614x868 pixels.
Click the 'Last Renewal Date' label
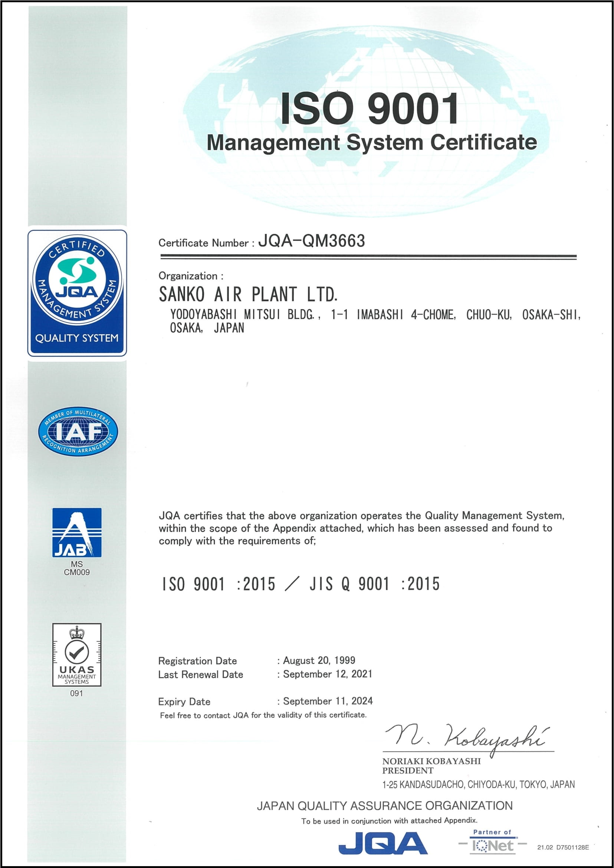pos(200,674)
